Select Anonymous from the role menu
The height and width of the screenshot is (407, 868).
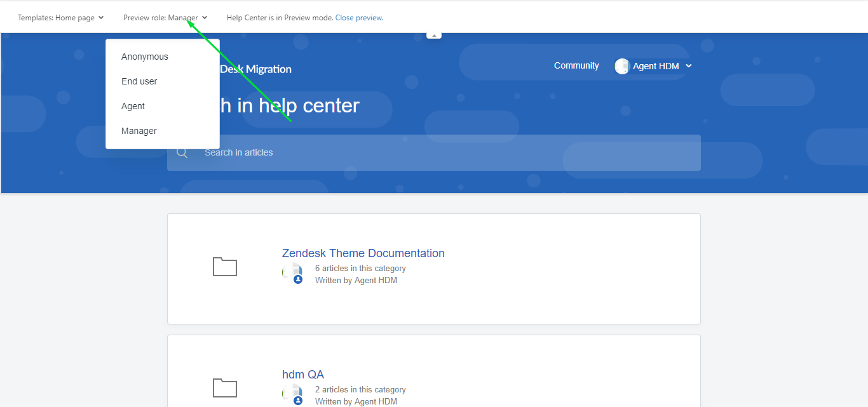pyautogui.click(x=145, y=57)
